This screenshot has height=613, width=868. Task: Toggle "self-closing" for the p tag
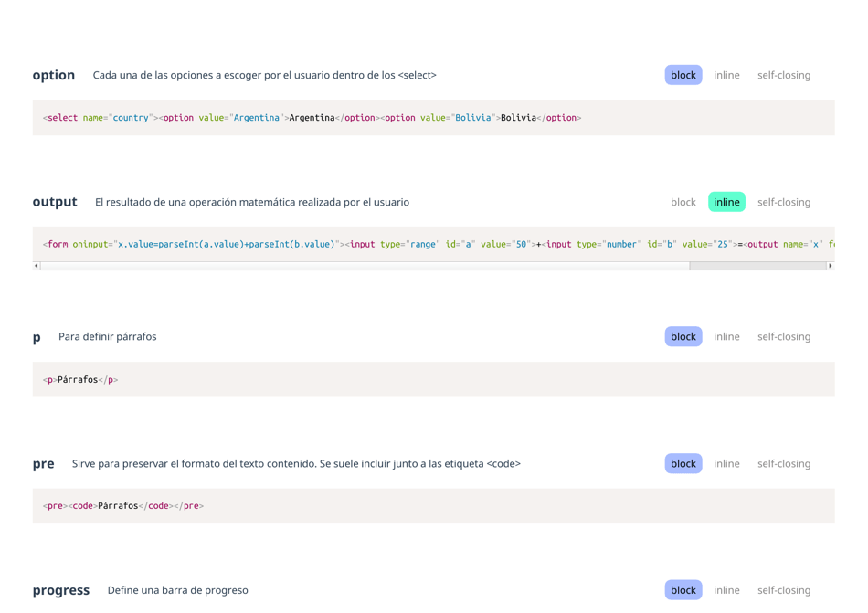coord(784,336)
